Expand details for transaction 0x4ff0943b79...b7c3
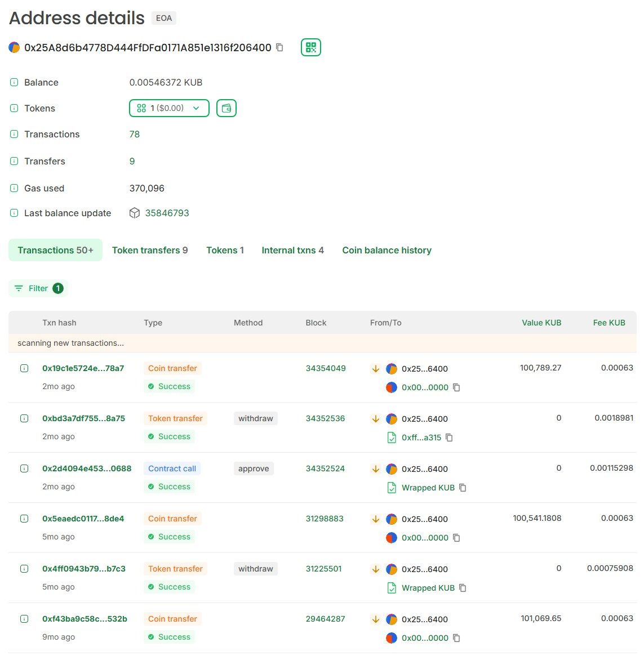The image size is (644, 656). (24, 569)
